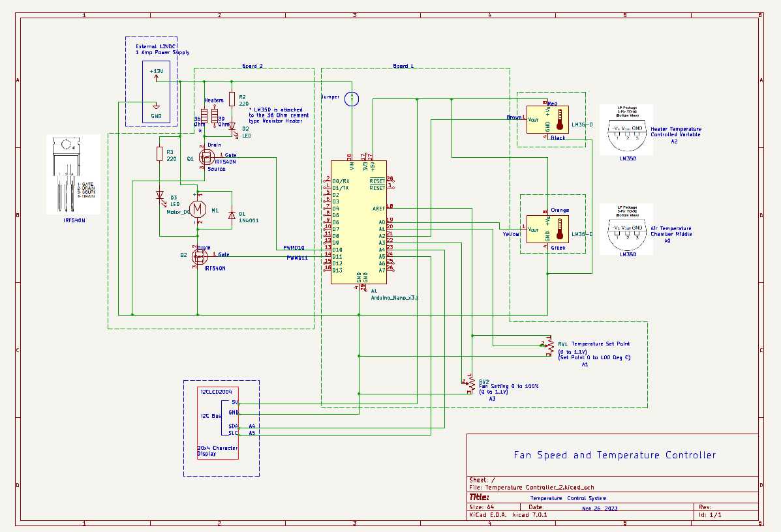
Task: Click the 'Yellow' wire color label
Action: tap(511, 234)
